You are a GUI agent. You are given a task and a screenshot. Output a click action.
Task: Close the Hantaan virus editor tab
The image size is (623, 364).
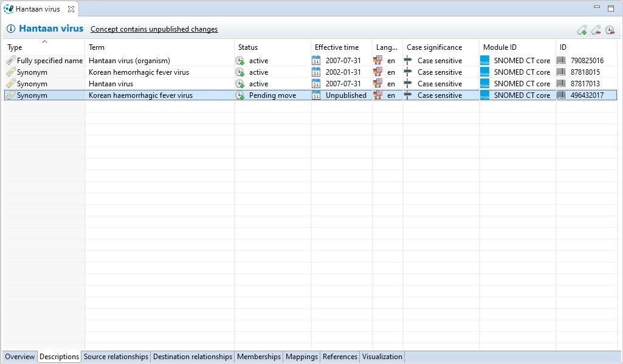[71, 9]
